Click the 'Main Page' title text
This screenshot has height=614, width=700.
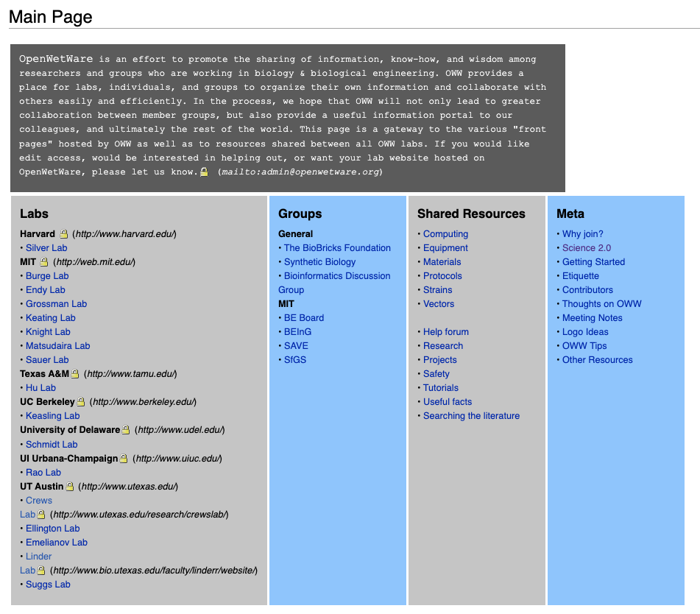[51, 17]
